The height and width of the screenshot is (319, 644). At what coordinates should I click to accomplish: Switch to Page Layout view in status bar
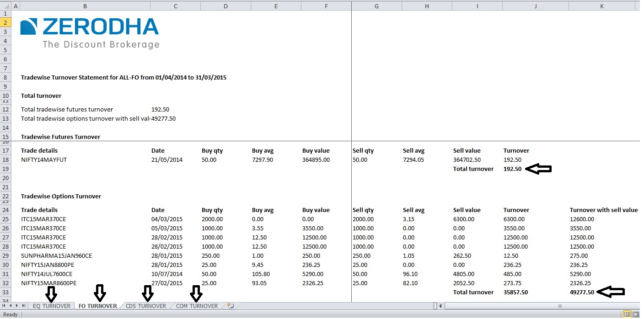click(636, 314)
